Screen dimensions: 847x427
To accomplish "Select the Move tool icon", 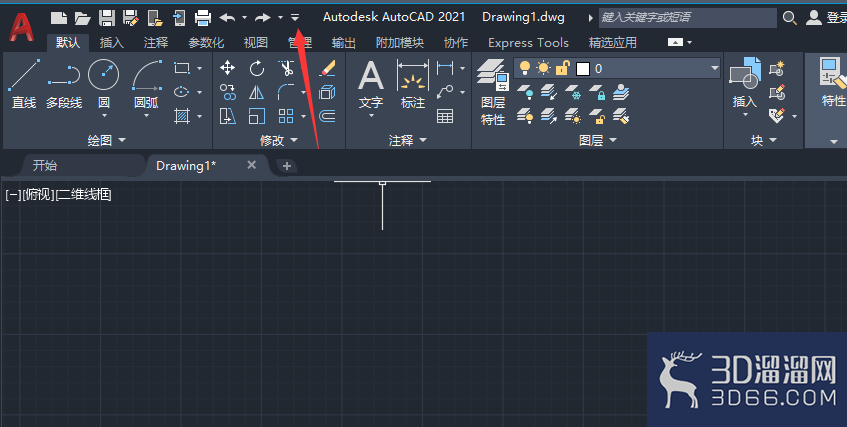I will click(x=227, y=68).
